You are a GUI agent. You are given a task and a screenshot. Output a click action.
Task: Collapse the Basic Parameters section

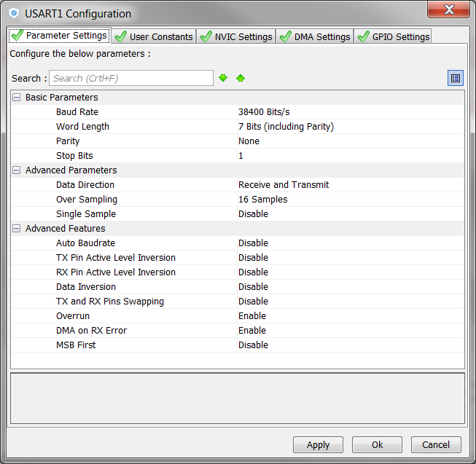point(16,98)
